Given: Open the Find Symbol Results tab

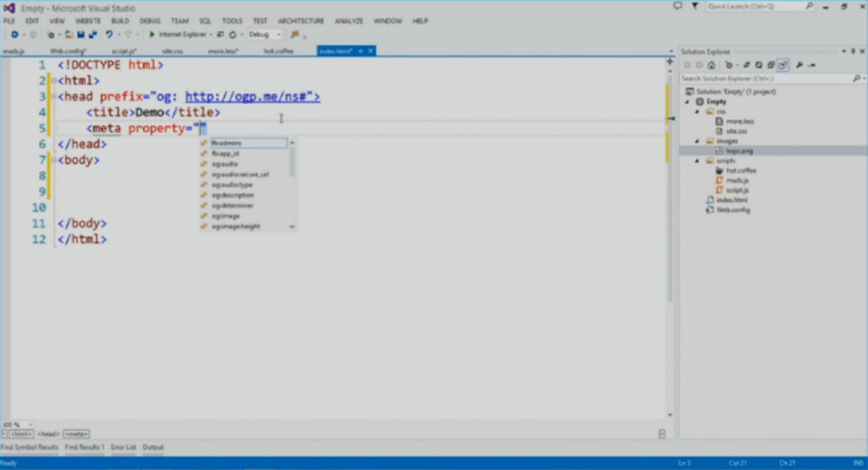Looking at the screenshot, I should [30, 447].
